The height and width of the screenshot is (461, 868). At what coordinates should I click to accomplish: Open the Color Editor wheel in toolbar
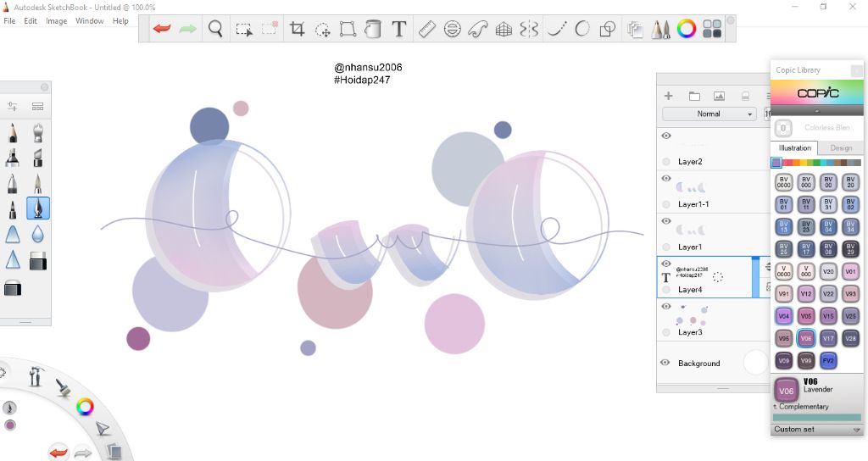[x=687, y=29]
